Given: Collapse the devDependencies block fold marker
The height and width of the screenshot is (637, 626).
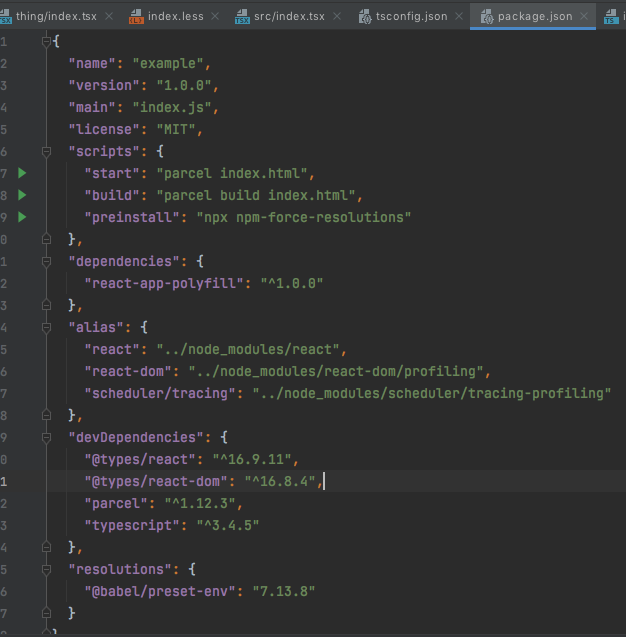Looking at the screenshot, I should click(46, 438).
